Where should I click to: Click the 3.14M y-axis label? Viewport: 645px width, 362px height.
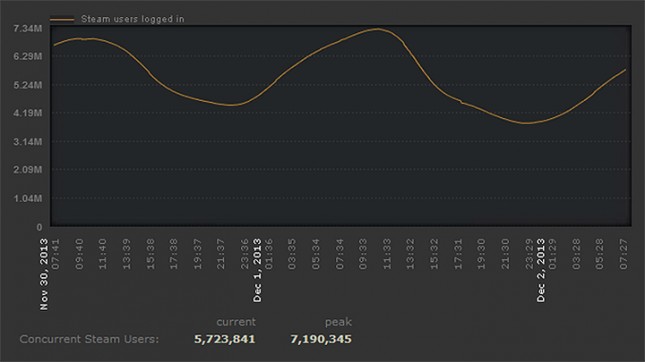click(x=28, y=142)
